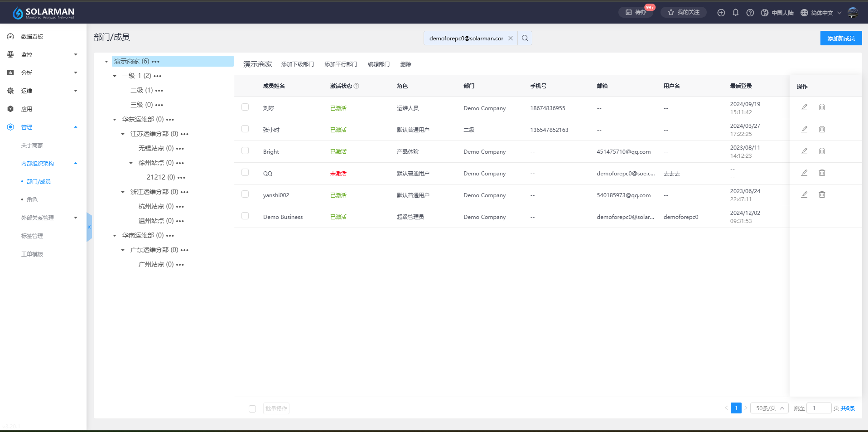
Task: Clear the search field with X icon
Action: 510,38
